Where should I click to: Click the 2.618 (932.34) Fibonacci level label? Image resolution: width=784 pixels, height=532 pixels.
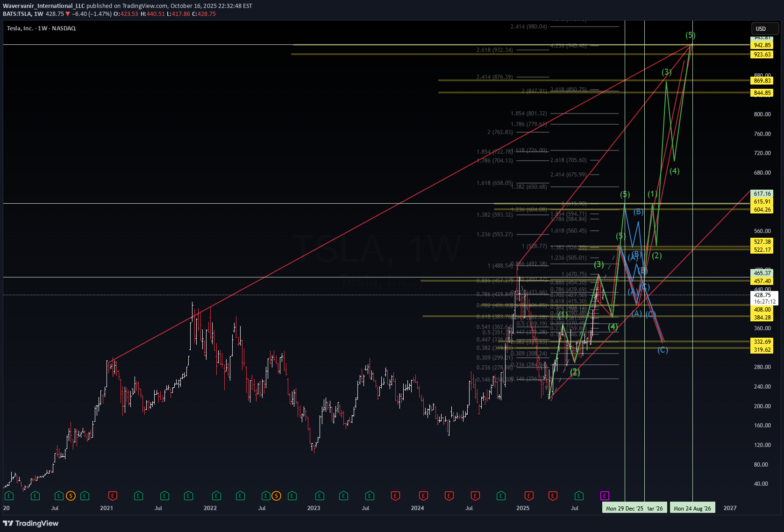494,50
